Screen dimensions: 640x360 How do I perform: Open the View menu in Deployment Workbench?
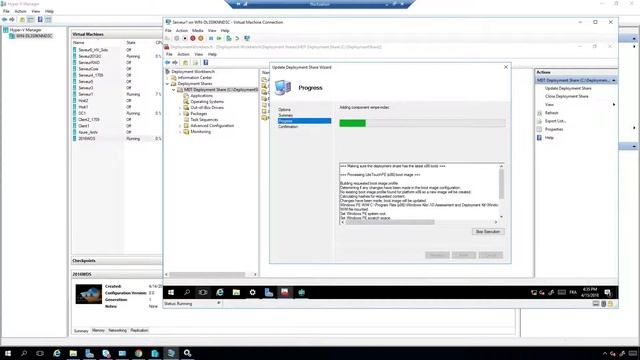tap(199, 54)
